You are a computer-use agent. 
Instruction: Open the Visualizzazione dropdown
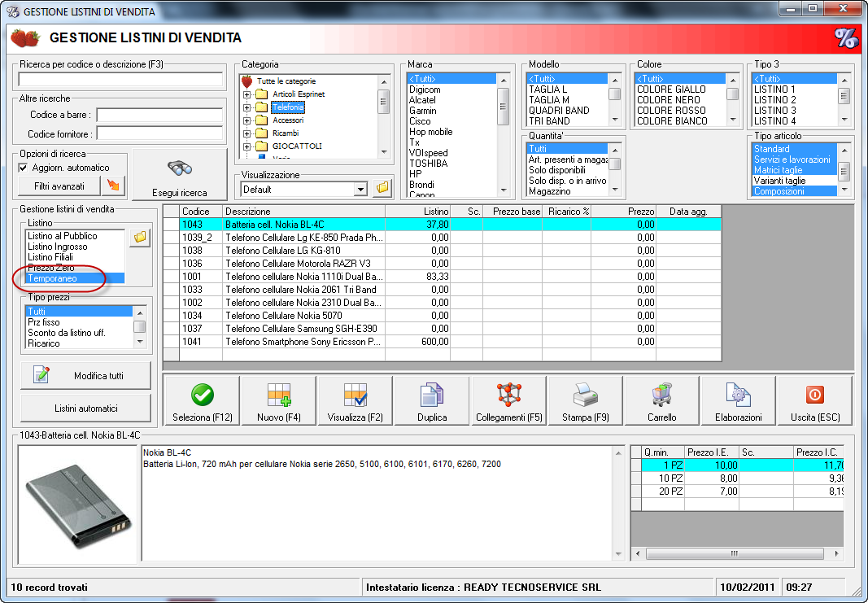pos(360,190)
